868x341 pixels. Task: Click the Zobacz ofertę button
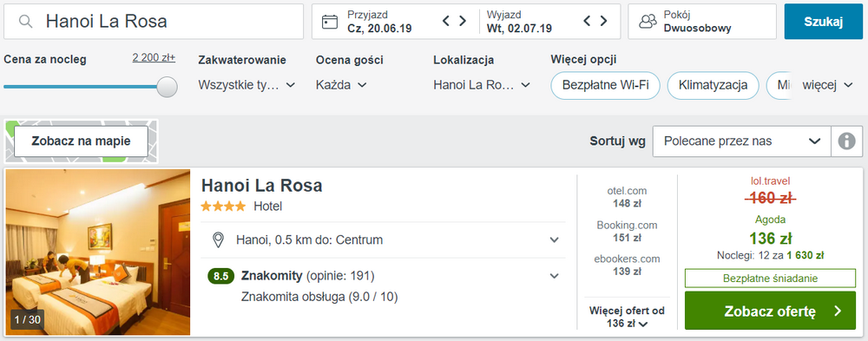(770, 311)
